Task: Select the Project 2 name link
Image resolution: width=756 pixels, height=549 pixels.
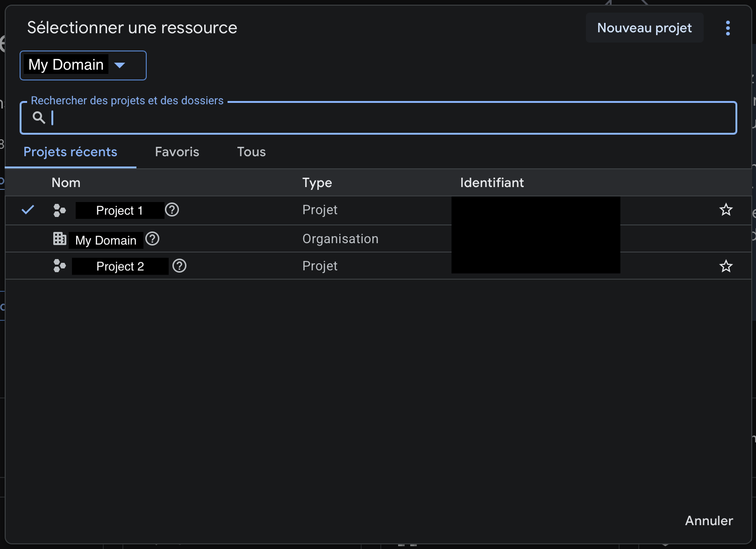Action: pyautogui.click(x=120, y=266)
